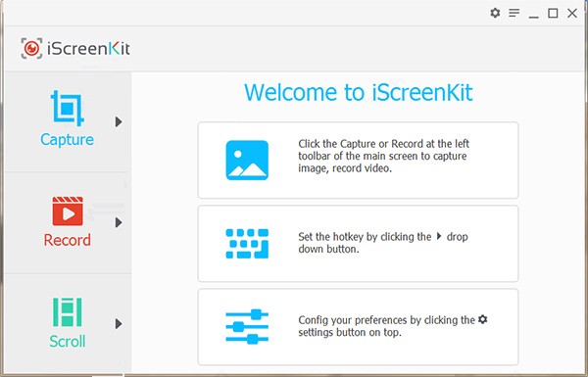Maximize the iScreenKit window

[x=553, y=13]
